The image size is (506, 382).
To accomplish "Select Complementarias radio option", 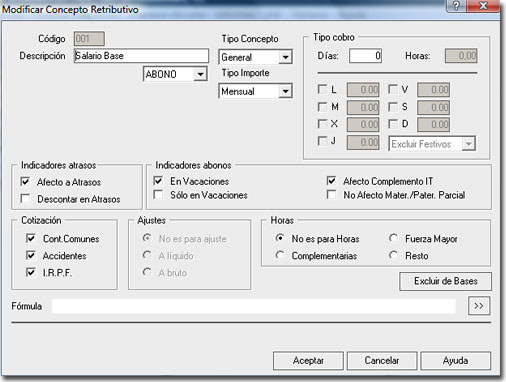I will pyautogui.click(x=280, y=255).
